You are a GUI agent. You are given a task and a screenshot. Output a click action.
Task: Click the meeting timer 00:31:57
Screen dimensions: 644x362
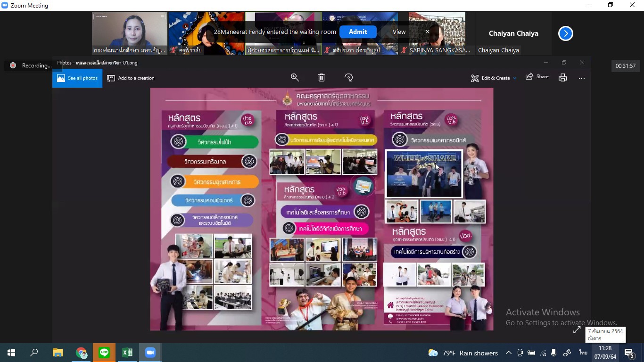click(x=626, y=66)
